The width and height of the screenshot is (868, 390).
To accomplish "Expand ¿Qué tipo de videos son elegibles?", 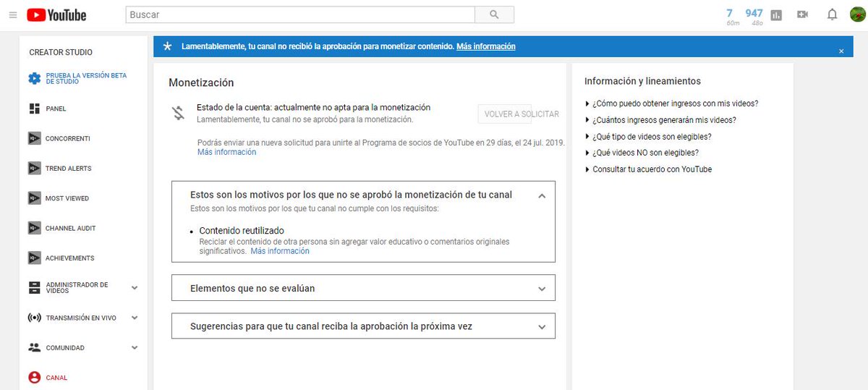I will point(648,137).
